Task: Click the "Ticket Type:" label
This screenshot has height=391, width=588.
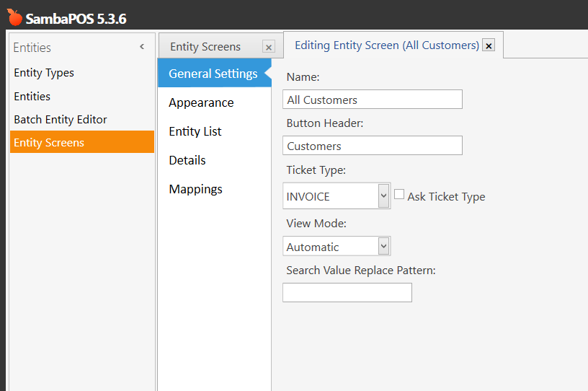Action: tap(316, 170)
